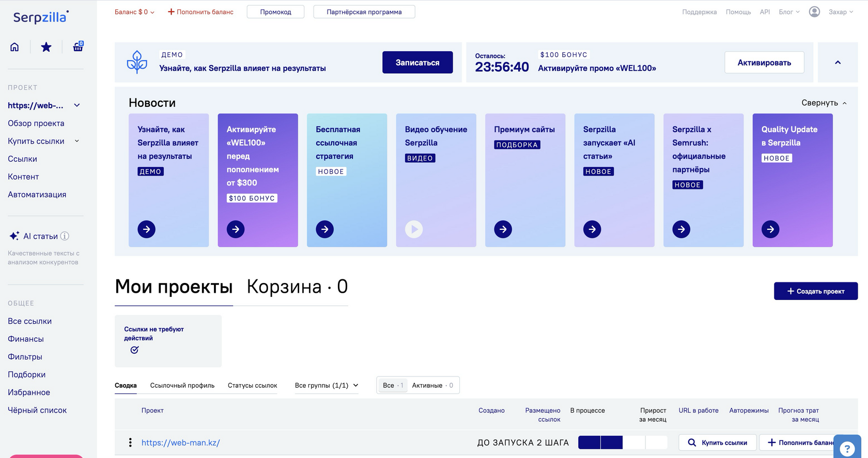Open Контент in sidebar
868x458 pixels.
pyautogui.click(x=23, y=177)
